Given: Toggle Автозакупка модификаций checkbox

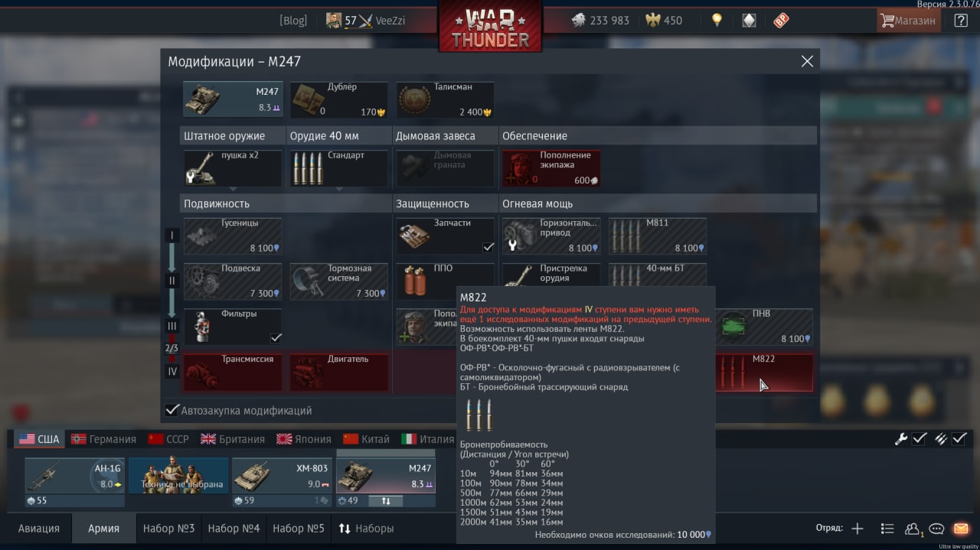Looking at the screenshot, I should coord(173,410).
